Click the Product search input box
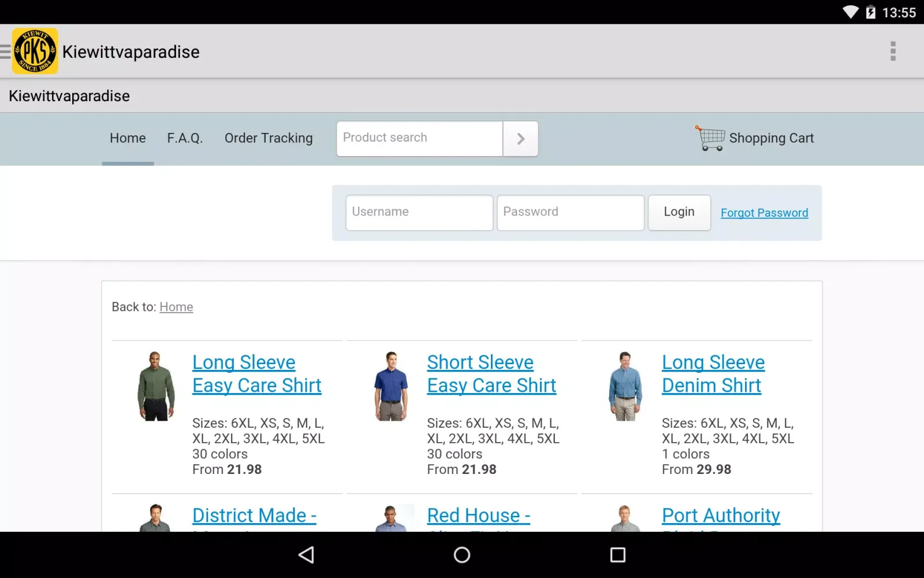This screenshot has width=924, height=578. click(419, 139)
